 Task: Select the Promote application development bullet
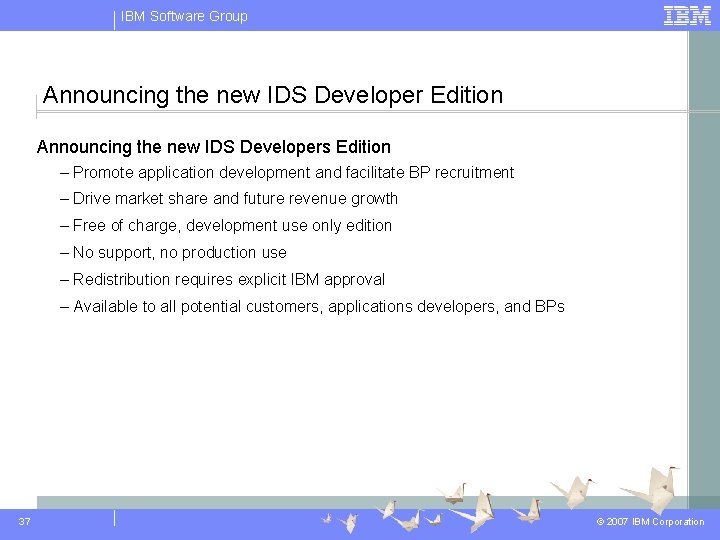click(x=287, y=173)
